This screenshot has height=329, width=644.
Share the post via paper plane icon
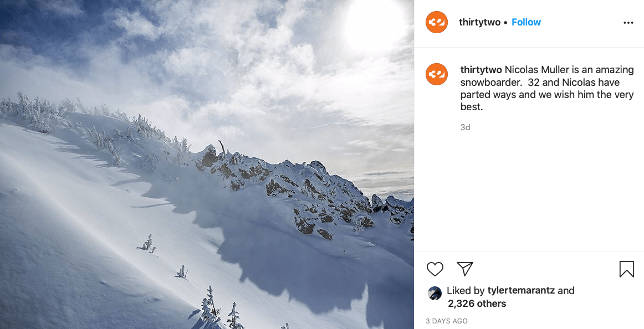(x=465, y=269)
